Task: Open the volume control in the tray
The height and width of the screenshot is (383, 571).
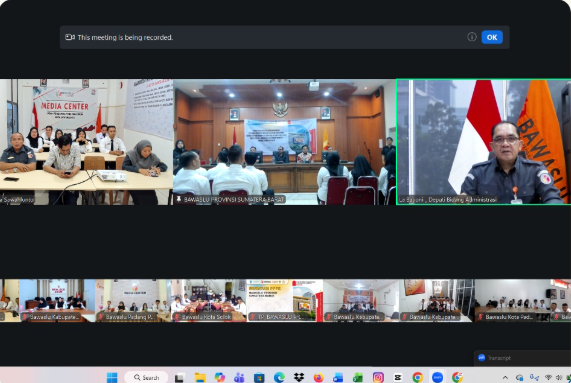Action: (558, 378)
